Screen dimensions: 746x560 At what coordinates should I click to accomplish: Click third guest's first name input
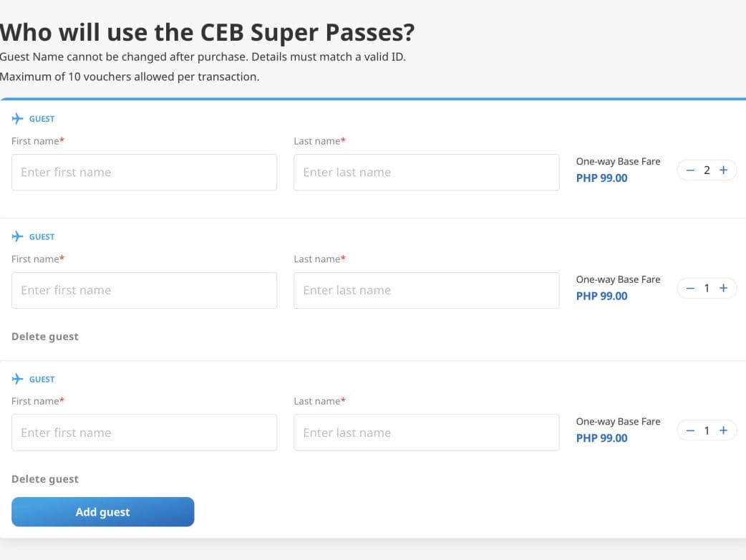pos(144,433)
